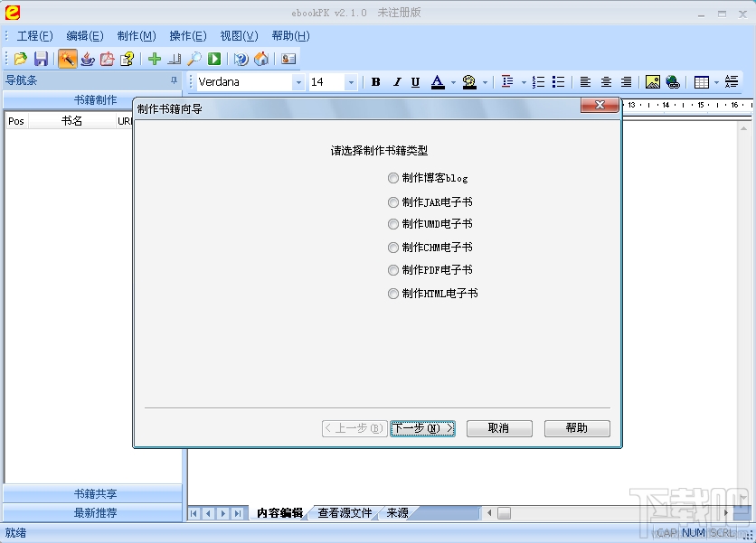Open the JAR ebook creation tool
Viewport: 756px width, 543px height.
[x=88, y=58]
